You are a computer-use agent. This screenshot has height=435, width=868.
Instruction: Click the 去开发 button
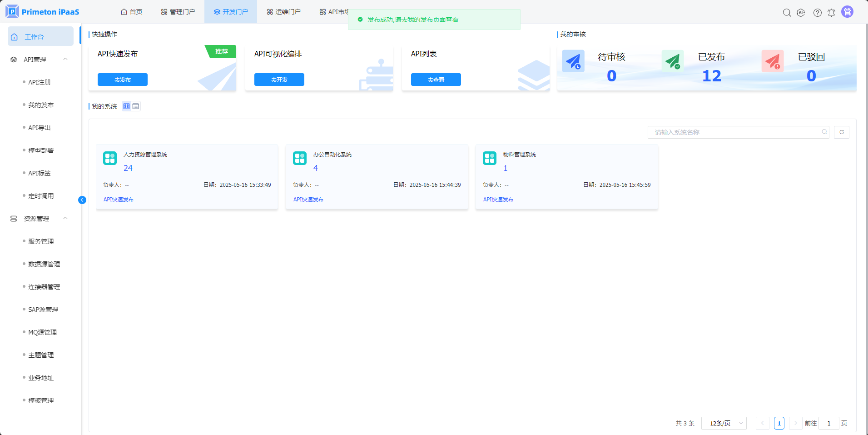click(279, 80)
